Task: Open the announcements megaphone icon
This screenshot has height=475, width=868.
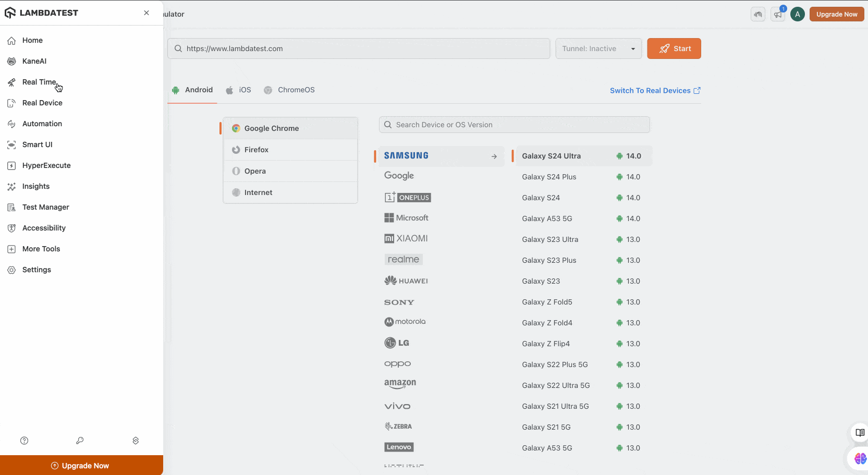Action: click(778, 15)
